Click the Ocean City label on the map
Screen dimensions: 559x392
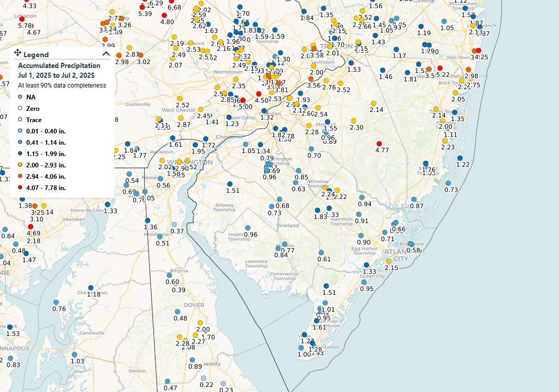click(372, 276)
